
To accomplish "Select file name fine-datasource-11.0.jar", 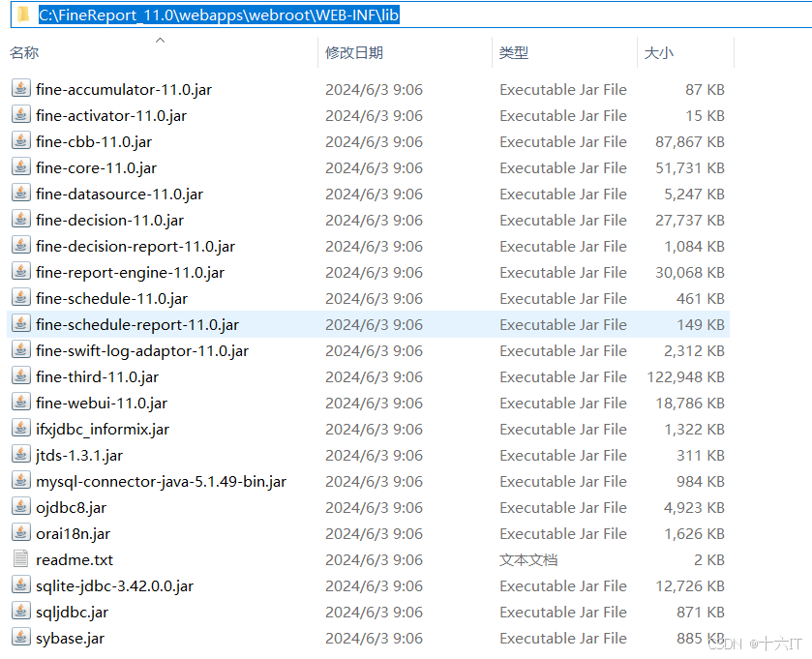I will click(120, 195).
